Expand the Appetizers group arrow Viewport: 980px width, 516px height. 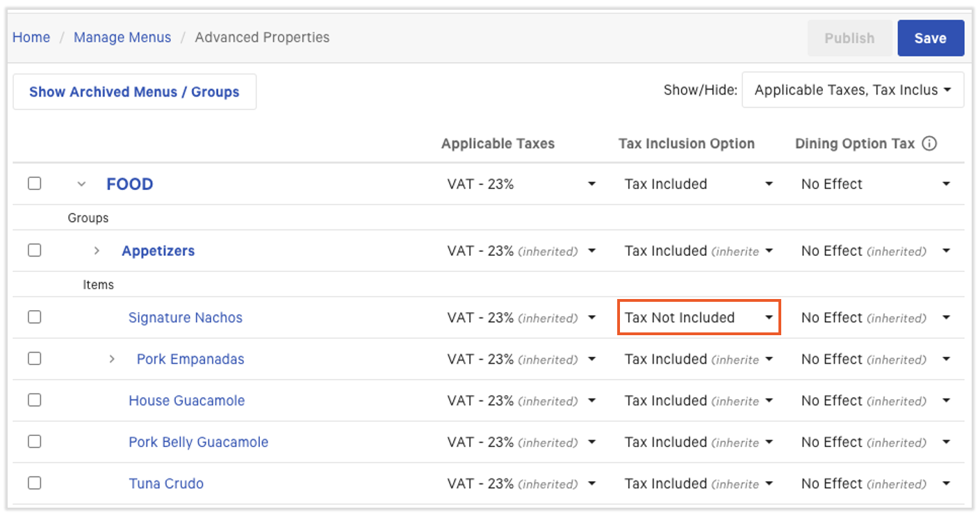pos(97,251)
